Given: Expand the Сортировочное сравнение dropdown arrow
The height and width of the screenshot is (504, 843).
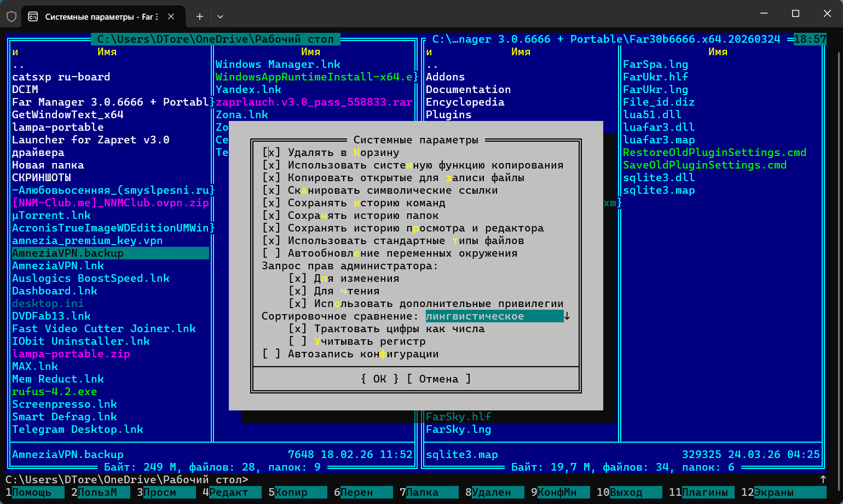Looking at the screenshot, I should click(x=567, y=316).
